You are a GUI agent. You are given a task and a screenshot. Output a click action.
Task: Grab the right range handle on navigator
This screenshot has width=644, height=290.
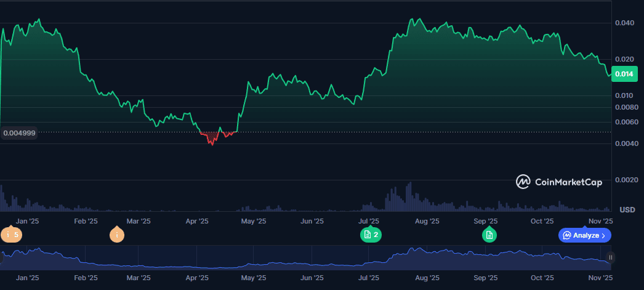tap(611, 257)
